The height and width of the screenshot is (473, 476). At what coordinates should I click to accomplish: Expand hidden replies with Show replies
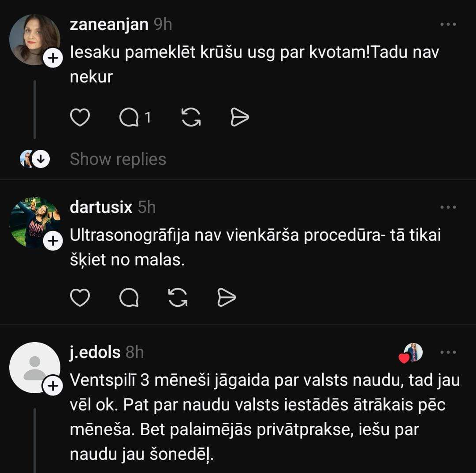(x=118, y=159)
